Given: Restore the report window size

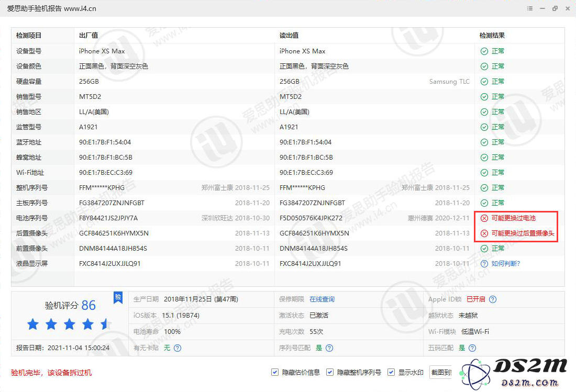Looking at the screenshot, I should click(555, 8).
